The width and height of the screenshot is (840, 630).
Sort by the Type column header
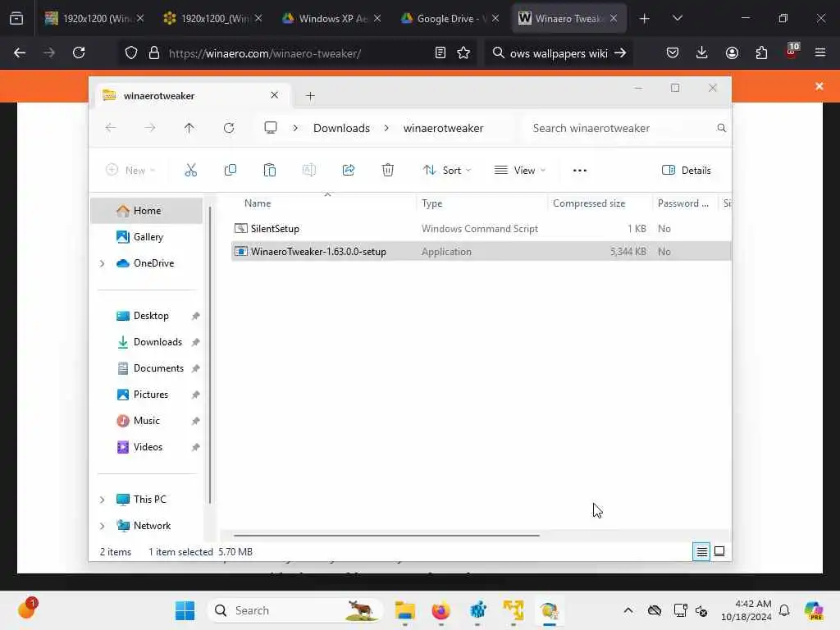pos(431,203)
